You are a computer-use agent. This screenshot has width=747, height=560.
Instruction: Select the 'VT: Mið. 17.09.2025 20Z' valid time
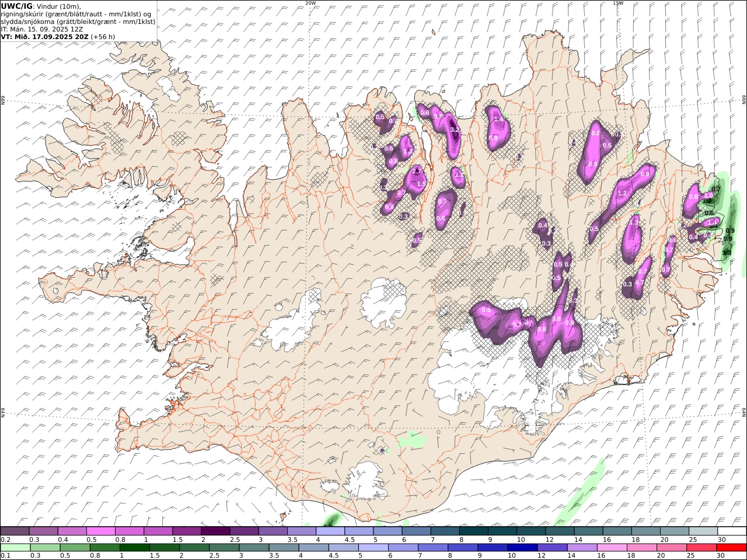[45, 36]
